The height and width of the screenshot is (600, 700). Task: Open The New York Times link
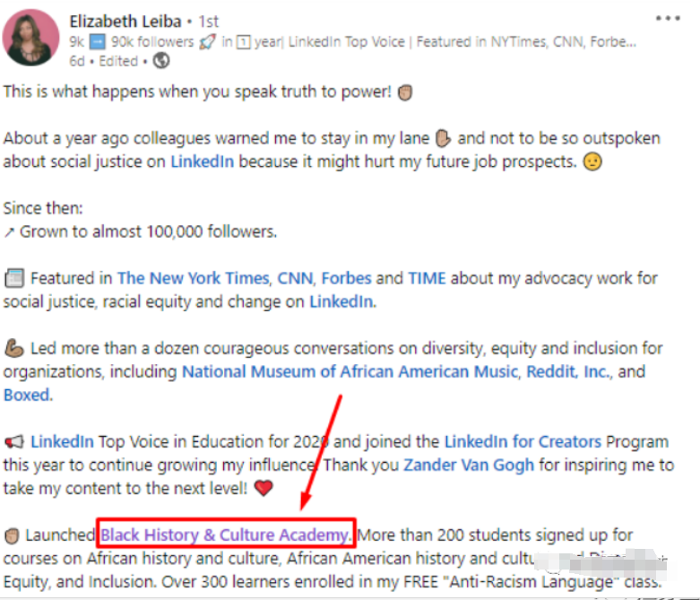pos(194,278)
